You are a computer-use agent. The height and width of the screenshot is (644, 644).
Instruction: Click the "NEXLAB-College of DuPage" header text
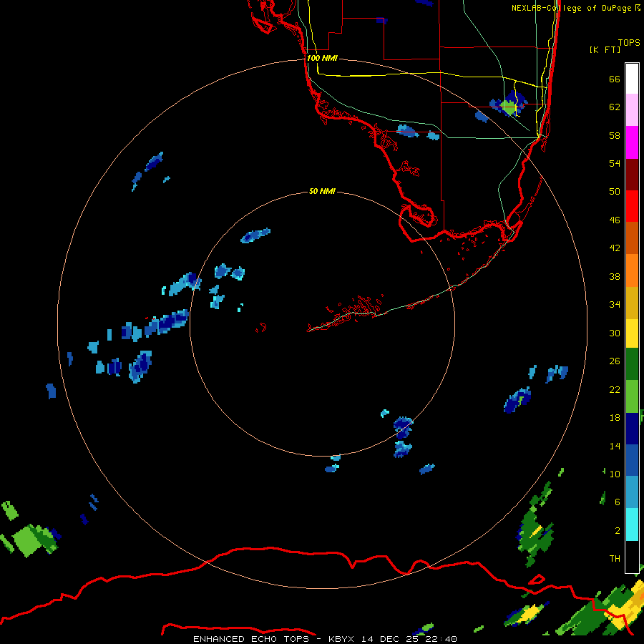coord(571,8)
